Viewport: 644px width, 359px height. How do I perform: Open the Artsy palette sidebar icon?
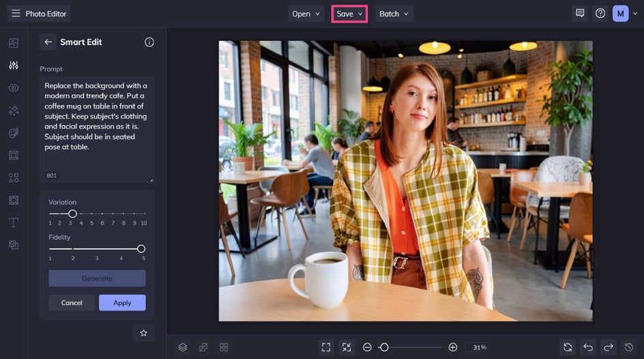pyautogui.click(x=14, y=132)
